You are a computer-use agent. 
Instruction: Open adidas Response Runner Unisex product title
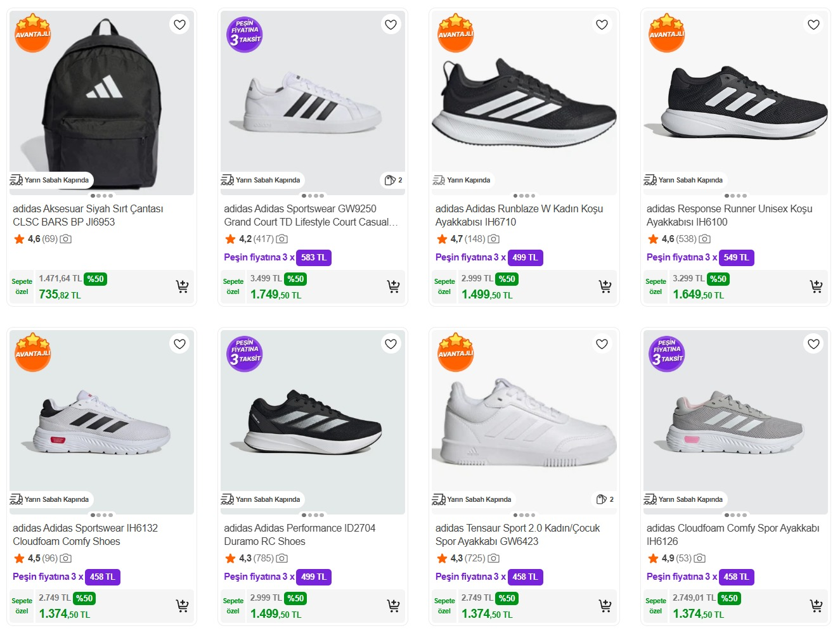tap(728, 215)
